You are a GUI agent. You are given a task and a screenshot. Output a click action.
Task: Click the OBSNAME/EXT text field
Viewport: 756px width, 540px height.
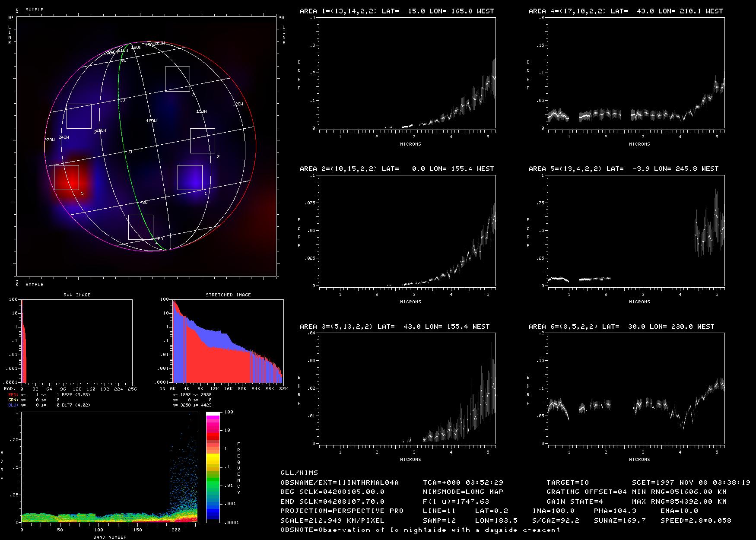click(x=340, y=483)
